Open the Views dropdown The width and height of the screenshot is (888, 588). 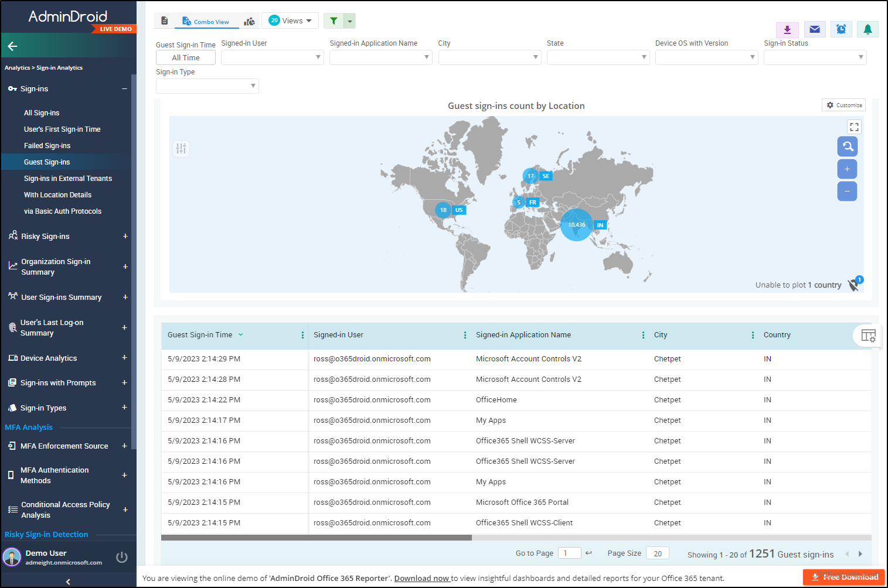[x=290, y=20]
